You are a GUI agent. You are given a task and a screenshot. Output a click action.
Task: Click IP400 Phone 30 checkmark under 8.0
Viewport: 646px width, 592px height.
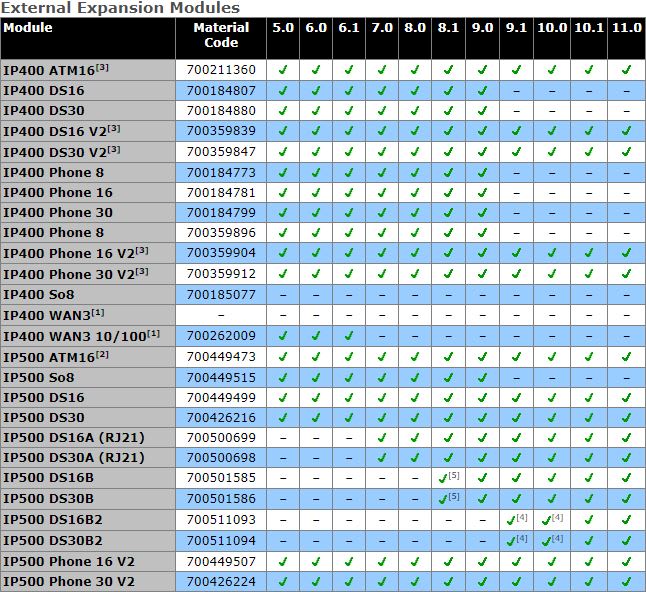(415, 213)
